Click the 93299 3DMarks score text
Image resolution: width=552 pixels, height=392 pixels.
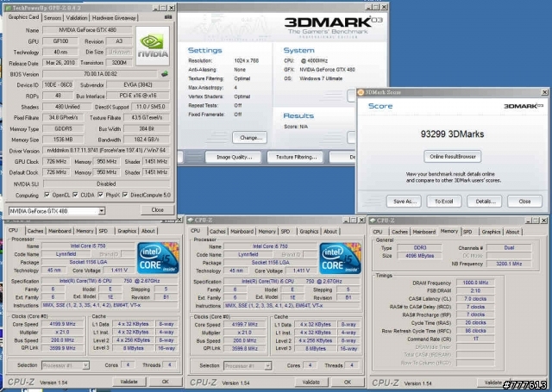tap(452, 134)
